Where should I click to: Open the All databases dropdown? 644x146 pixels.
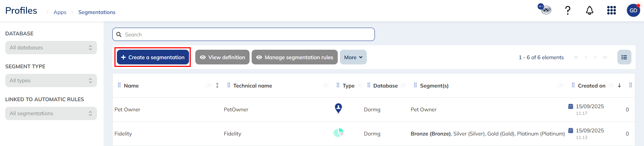[51, 48]
